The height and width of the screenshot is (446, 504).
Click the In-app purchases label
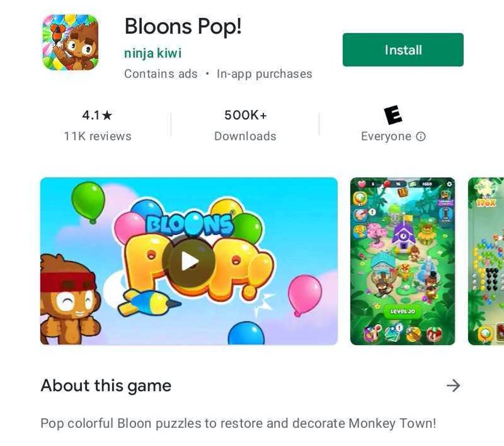coord(264,74)
